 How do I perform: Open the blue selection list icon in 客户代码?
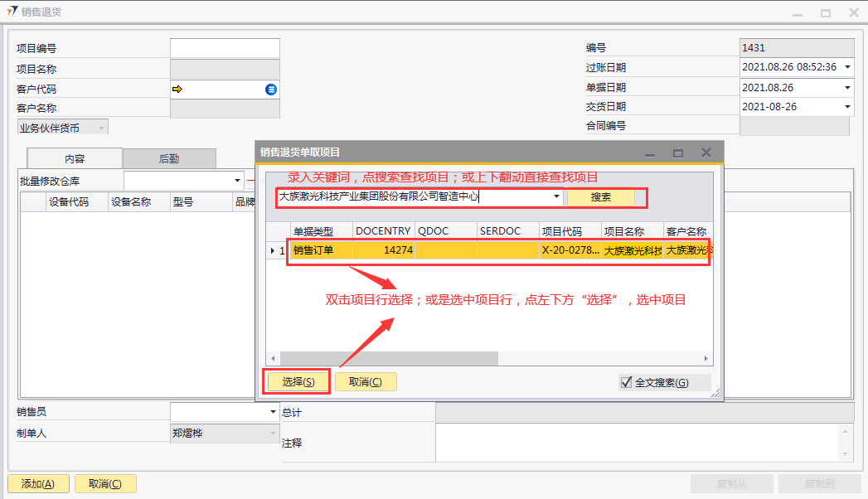[x=271, y=89]
